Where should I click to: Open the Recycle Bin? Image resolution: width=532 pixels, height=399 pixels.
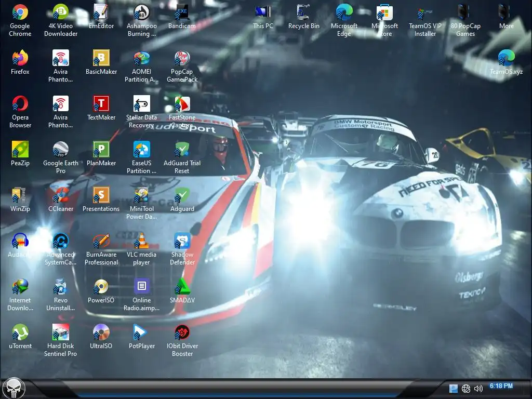303,12
